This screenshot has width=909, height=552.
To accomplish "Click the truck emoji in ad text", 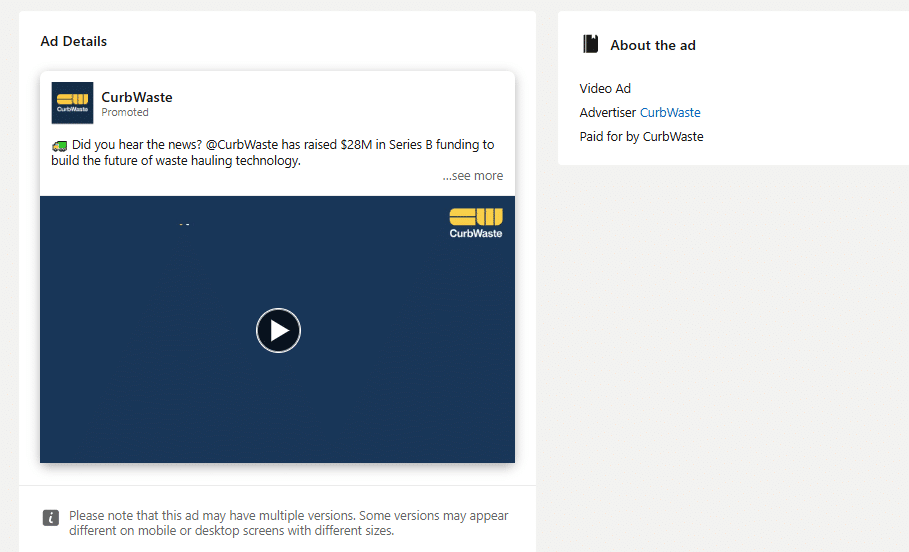I will click(x=59, y=145).
